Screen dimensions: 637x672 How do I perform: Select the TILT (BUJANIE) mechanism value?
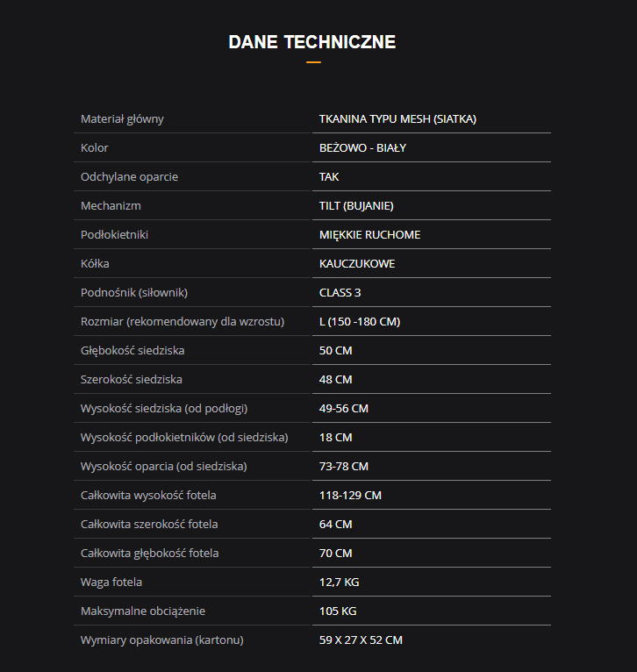[356, 205]
